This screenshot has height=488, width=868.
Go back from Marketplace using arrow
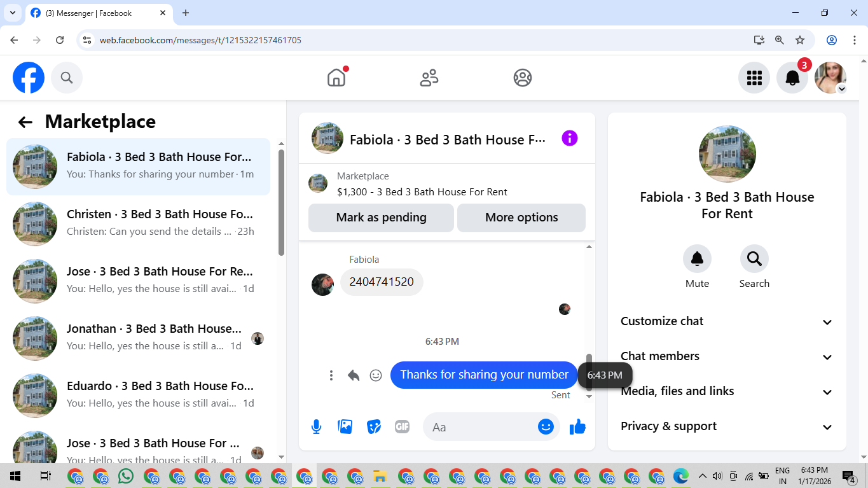[x=25, y=122]
